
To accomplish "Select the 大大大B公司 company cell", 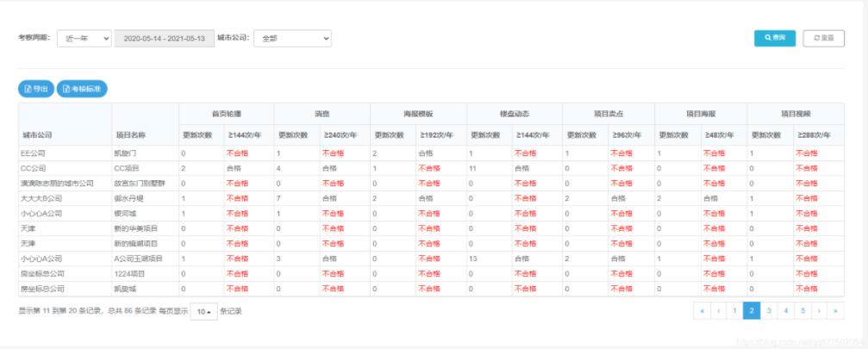I will coord(65,198).
